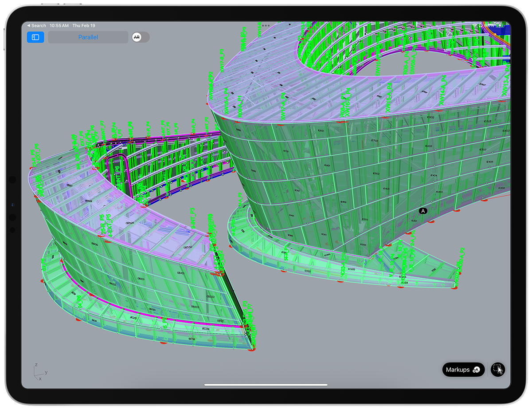Tap the home indicator bar at screen bottom
The height and width of the screenshot is (410, 532).
click(x=266, y=385)
